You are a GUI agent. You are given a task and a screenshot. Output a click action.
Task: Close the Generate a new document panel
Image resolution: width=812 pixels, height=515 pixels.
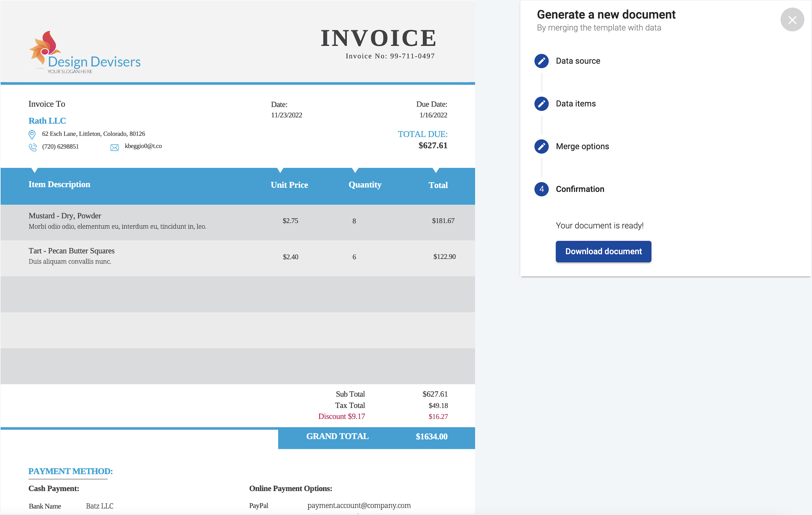792,20
